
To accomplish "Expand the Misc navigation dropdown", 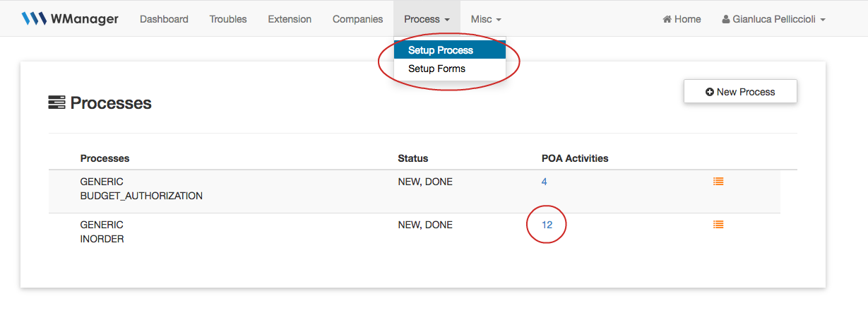I will (x=486, y=19).
